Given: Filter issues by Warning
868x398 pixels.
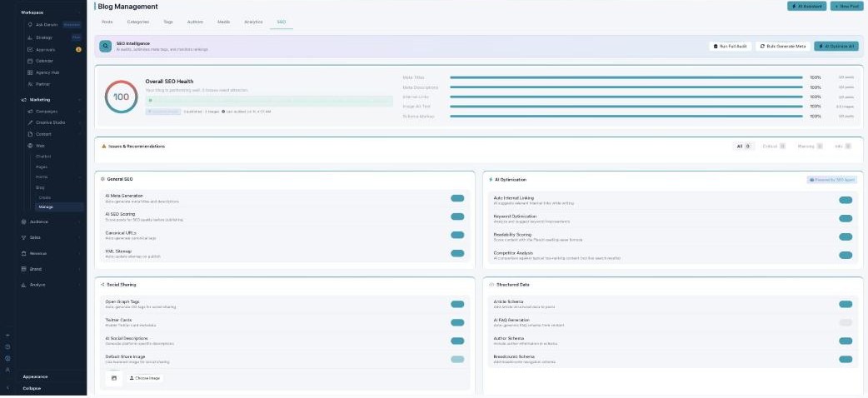Looking at the screenshot, I should click(810, 147).
